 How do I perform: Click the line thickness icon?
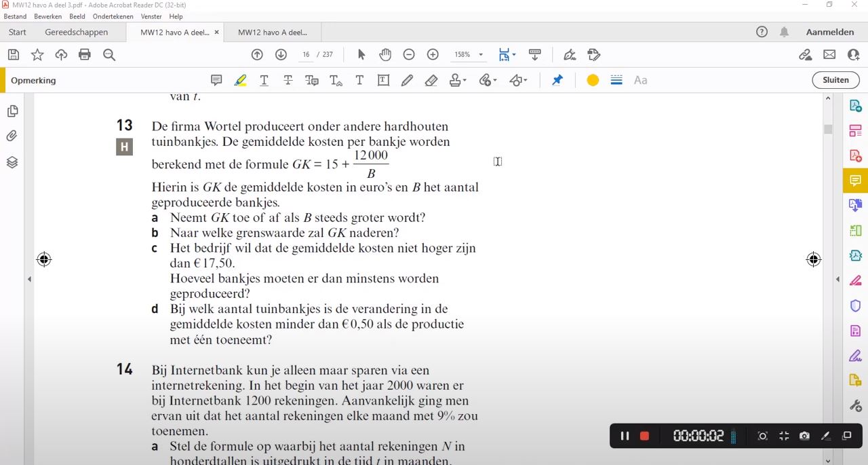616,80
